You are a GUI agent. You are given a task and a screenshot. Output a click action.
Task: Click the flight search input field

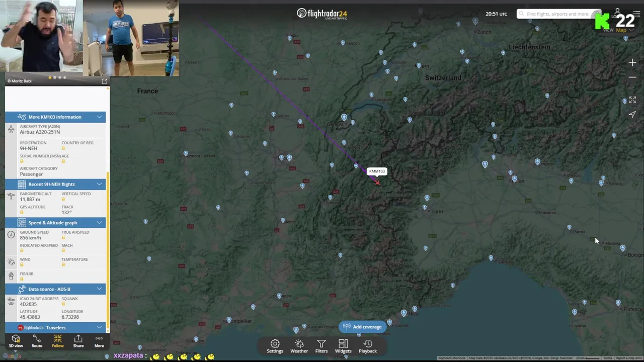pyautogui.click(x=558, y=14)
